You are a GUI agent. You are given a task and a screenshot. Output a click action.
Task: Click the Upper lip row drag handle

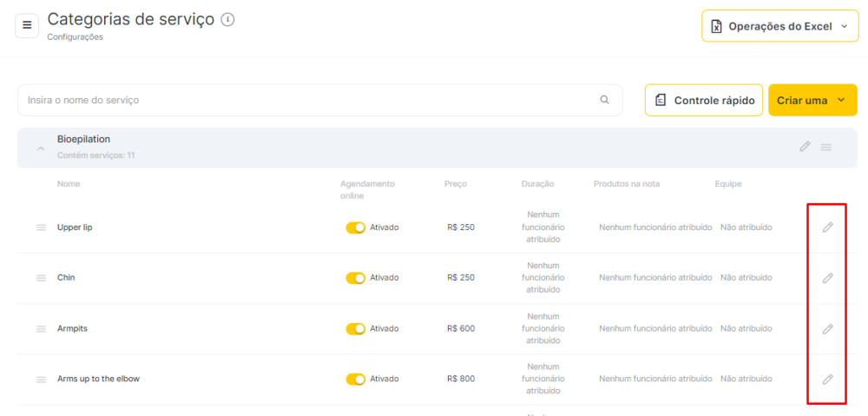pos(41,228)
